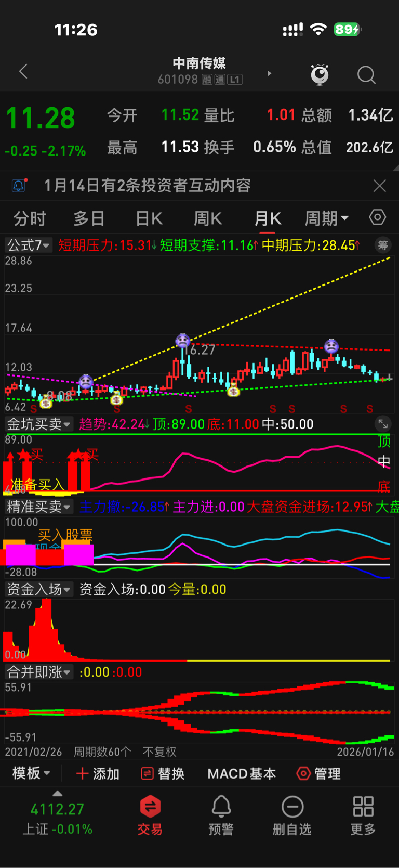Tap 删自选 remove from watchlist
The height and width of the screenshot is (868, 399).
(x=292, y=814)
